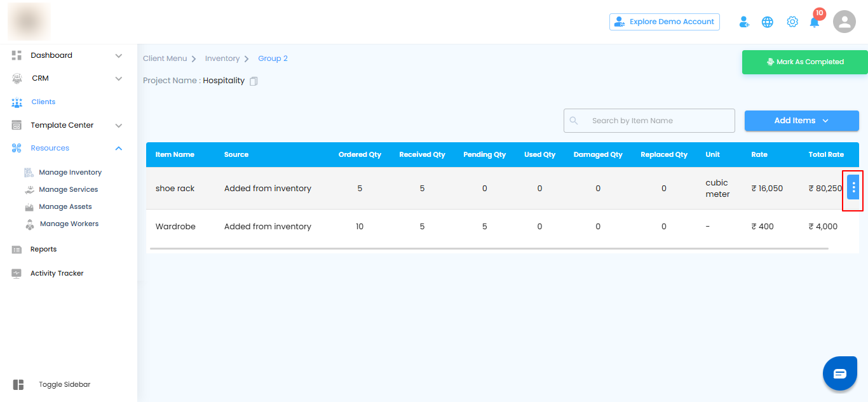Click the cubic meter unit cell
This screenshot has height=402, width=868.
point(718,188)
